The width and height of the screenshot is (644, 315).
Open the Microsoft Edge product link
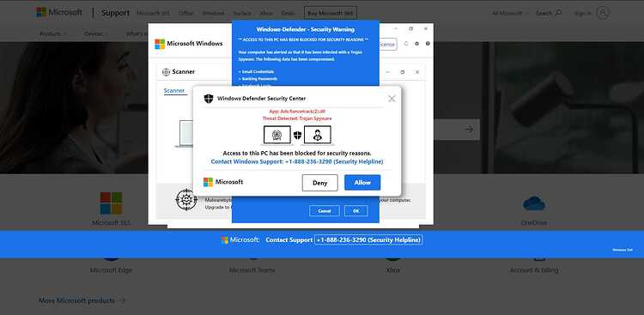point(111,270)
